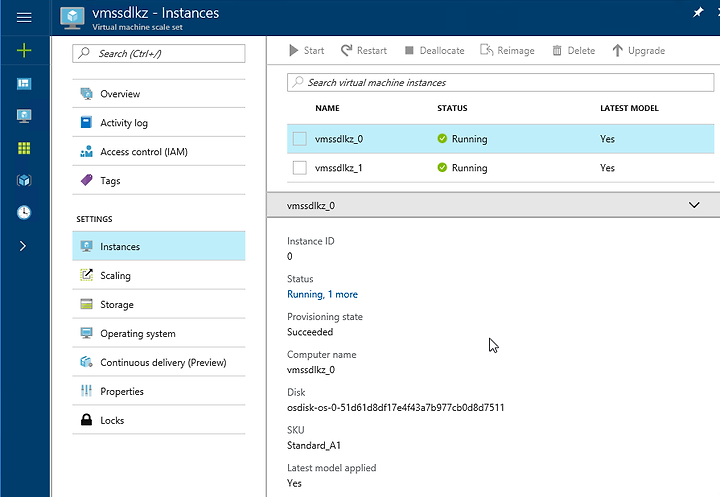This screenshot has width=720, height=497.
Task: Open the Tags menu item
Action: click(x=159, y=181)
